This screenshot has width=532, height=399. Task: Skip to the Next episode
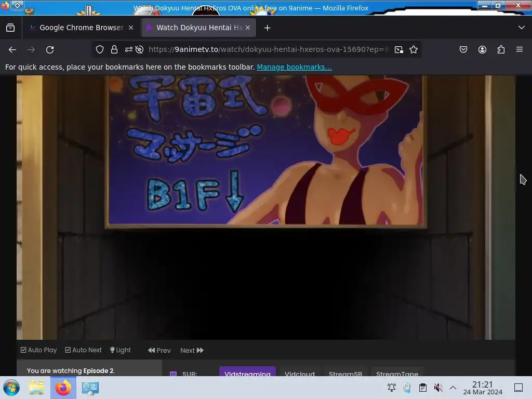pos(192,350)
